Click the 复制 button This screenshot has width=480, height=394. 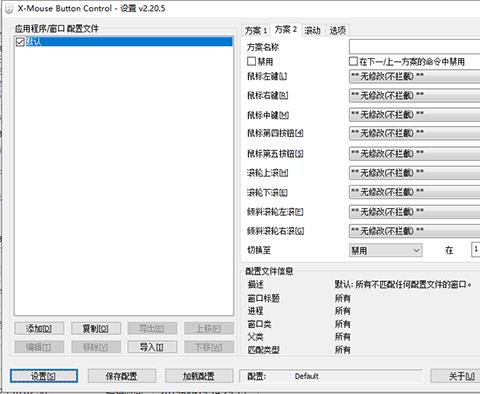(96, 329)
